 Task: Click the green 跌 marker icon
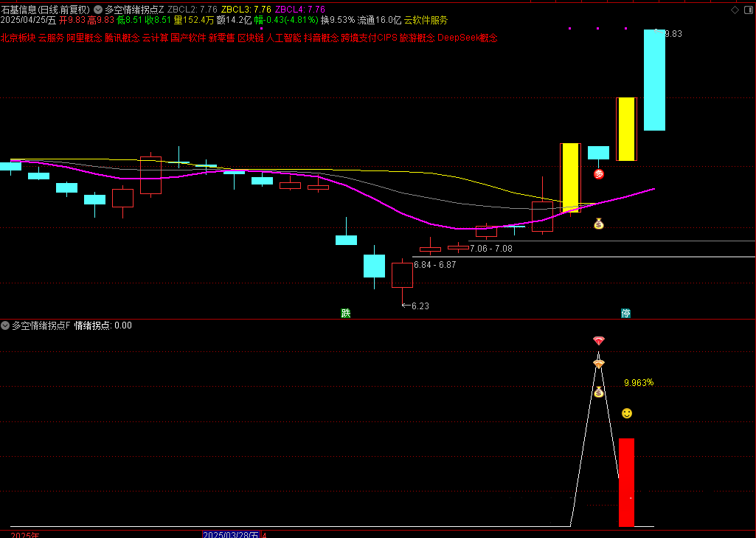(345, 313)
